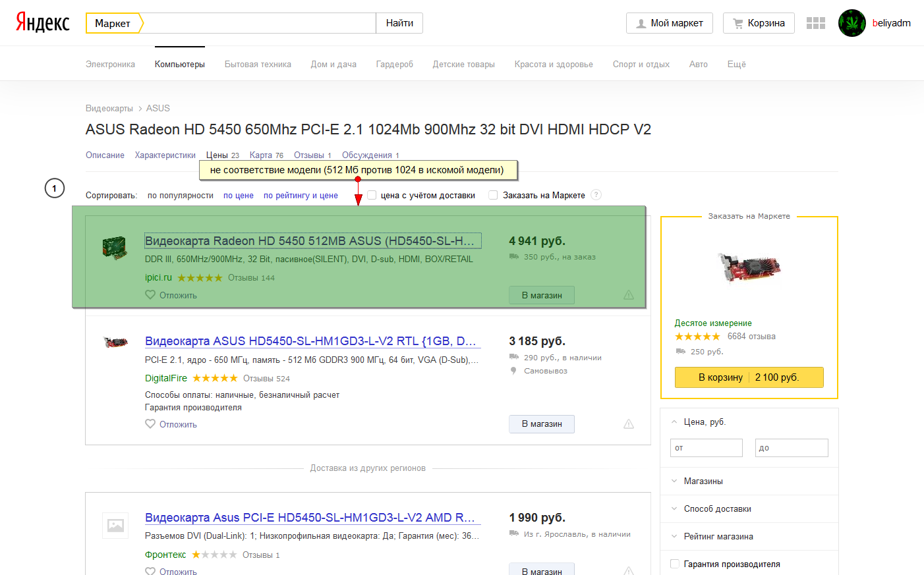This screenshot has width=924, height=575.
Task: Switch to the Отзывы tab
Action: tap(312, 155)
